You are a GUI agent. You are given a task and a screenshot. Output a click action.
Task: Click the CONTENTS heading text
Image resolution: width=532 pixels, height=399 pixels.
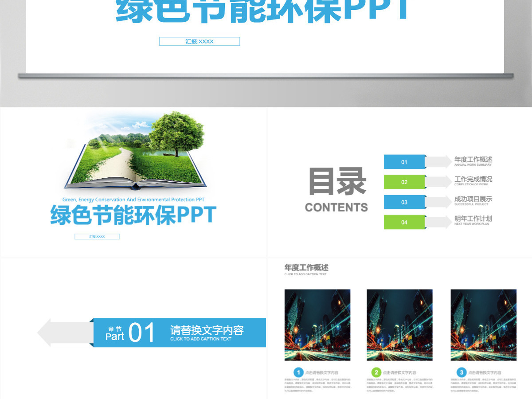pyautogui.click(x=336, y=207)
